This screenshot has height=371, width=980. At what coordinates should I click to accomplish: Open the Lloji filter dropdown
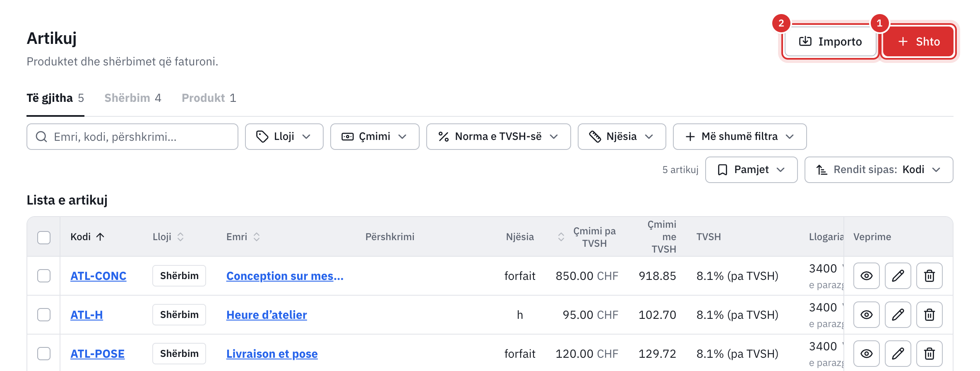284,137
